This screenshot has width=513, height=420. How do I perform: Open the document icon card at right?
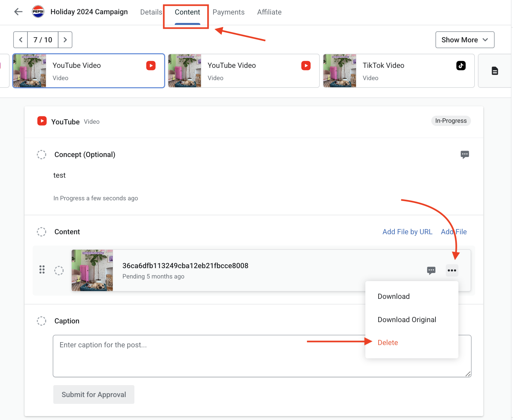[x=495, y=71]
